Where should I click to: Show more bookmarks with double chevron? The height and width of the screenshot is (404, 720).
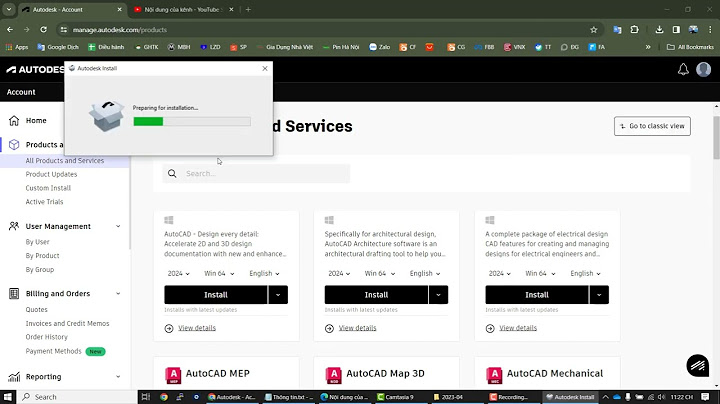[x=648, y=47]
